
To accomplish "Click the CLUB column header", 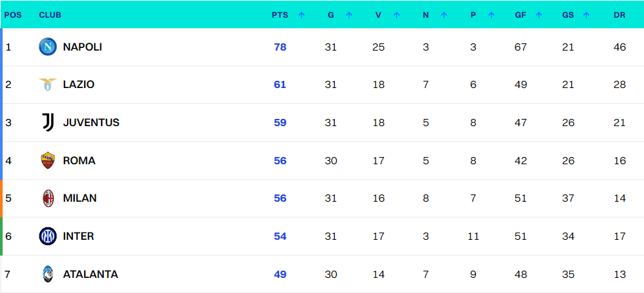I will coord(50,15).
